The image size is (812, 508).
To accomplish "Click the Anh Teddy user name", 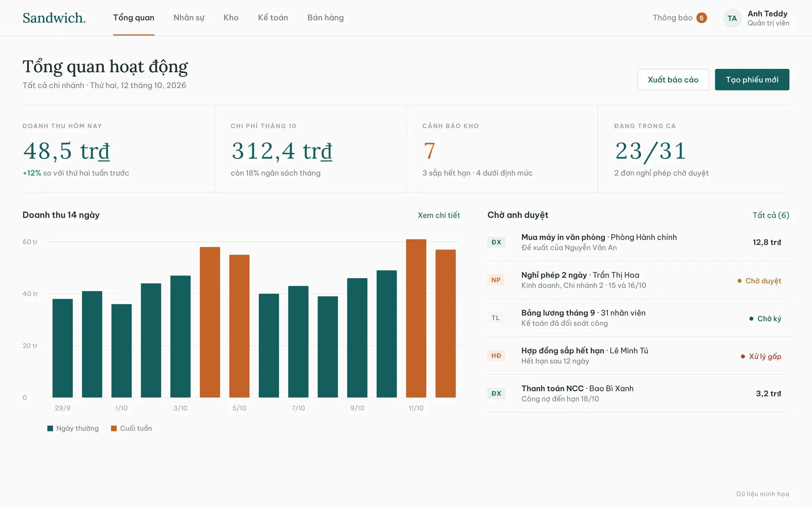I will pos(768,14).
